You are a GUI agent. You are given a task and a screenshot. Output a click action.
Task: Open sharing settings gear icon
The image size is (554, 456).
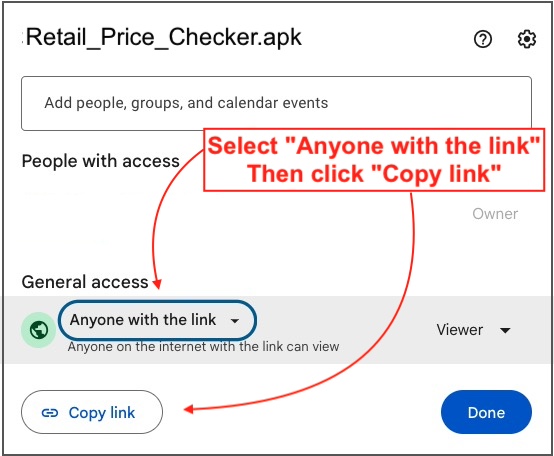tap(526, 39)
